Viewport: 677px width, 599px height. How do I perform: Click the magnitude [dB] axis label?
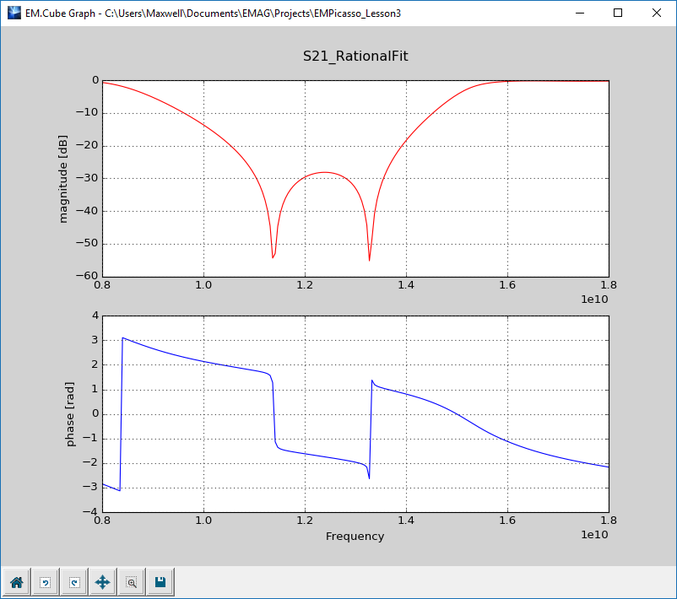(63, 179)
